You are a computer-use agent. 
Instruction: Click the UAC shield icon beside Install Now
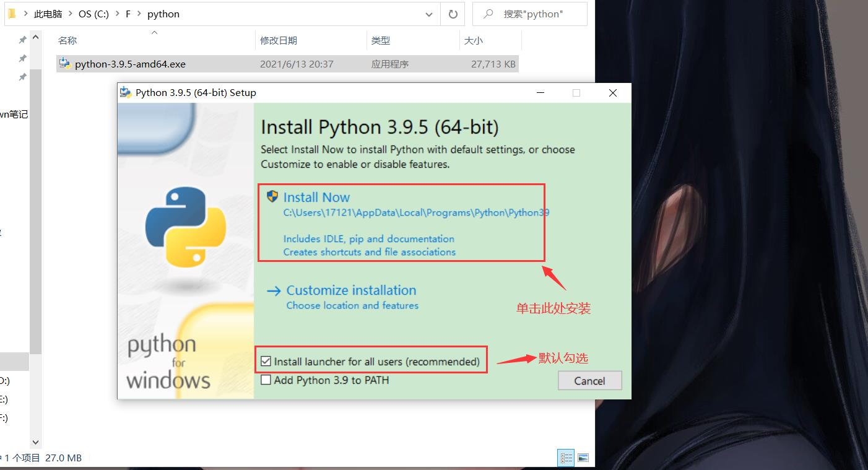(x=272, y=196)
